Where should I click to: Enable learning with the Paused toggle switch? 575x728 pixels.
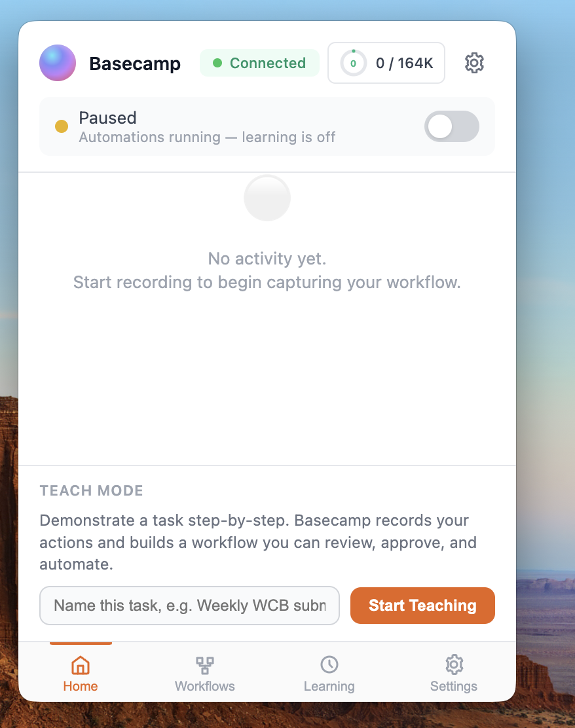click(451, 126)
